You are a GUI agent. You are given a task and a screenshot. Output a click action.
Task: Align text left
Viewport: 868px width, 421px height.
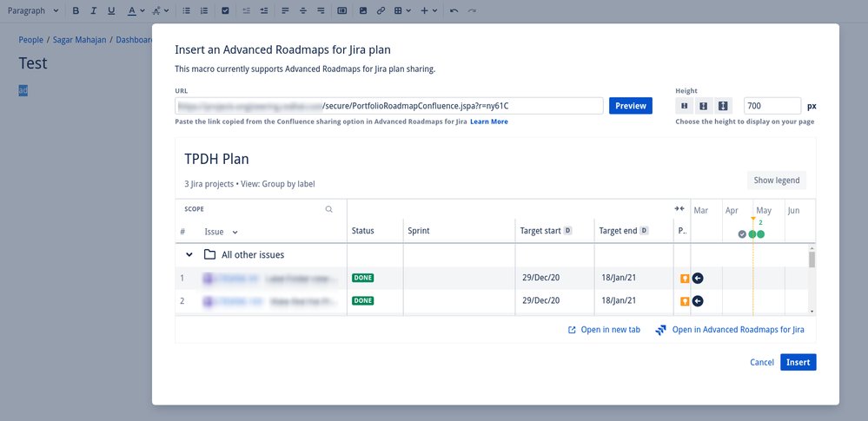point(285,10)
